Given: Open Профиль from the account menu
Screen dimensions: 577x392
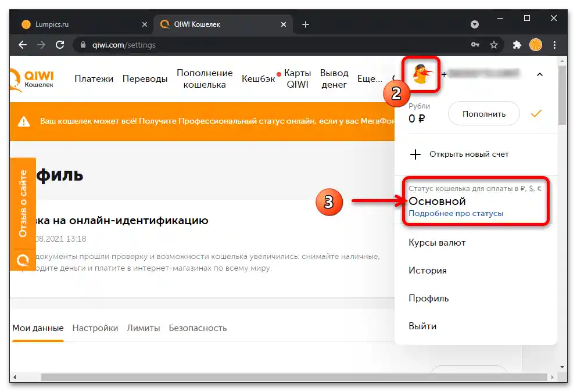Looking at the screenshot, I should coord(429,299).
